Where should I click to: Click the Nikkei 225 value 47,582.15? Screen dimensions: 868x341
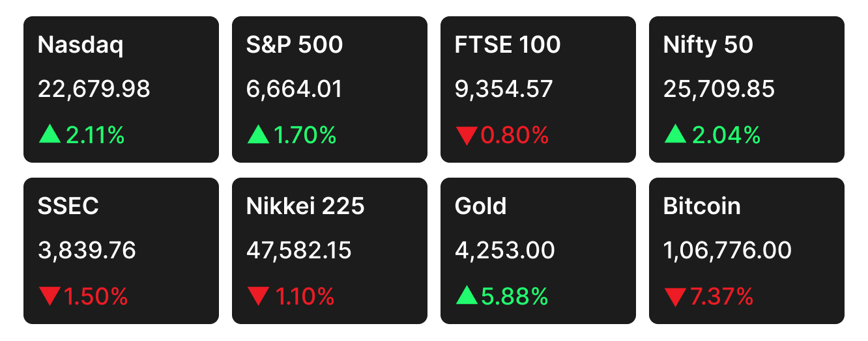click(x=299, y=251)
